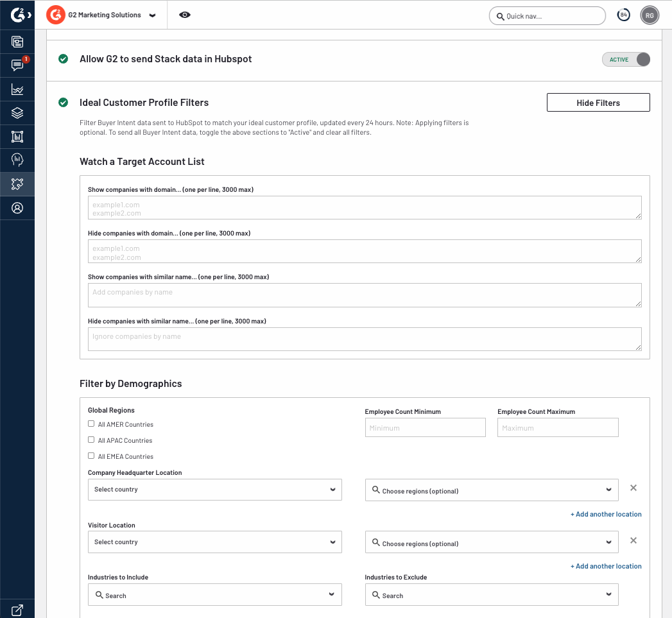Click the stacked layers sidebar icon
The image size is (672, 618).
(x=17, y=113)
